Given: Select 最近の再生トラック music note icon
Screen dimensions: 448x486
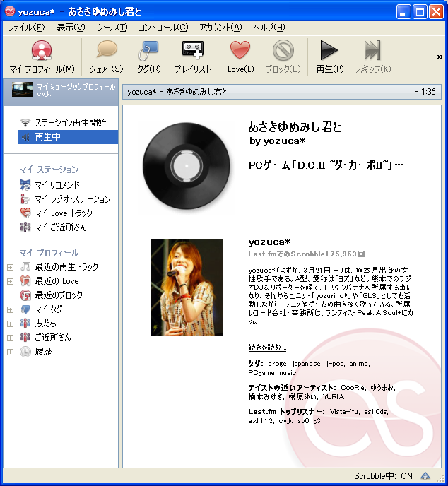Looking at the screenshot, I should pyautogui.click(x=25, y=266).
